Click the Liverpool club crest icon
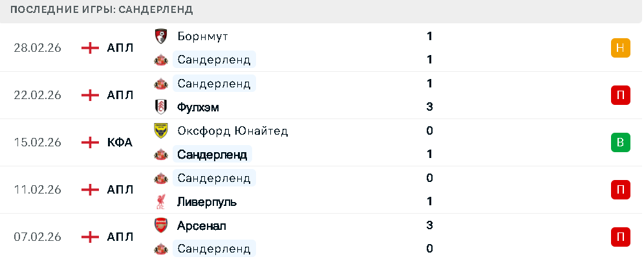The height and width of the screenshot is (259, 644). tap(160, 201)
